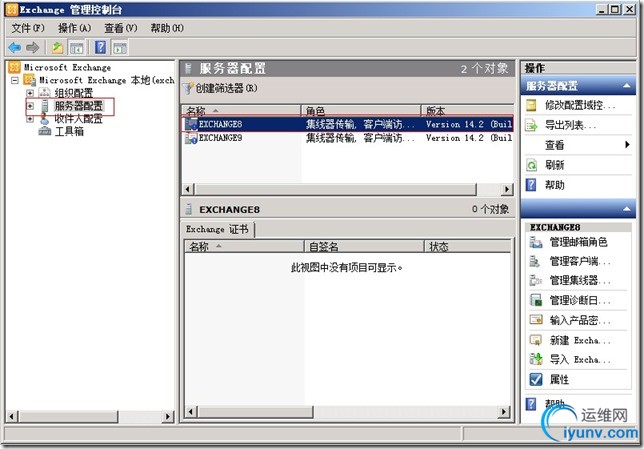Open the 文件(F) menu
Viewport: 644px width, 449px height.
click(x=28, y=28)
